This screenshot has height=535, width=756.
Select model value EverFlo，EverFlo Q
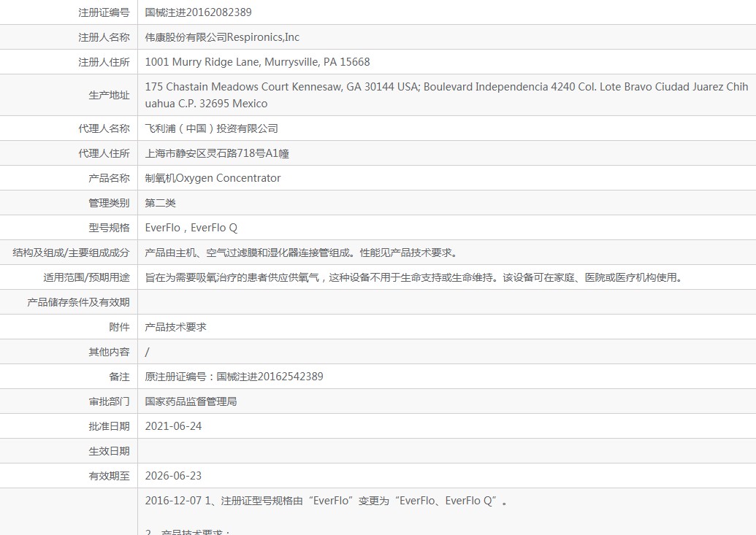click(191, 228)
